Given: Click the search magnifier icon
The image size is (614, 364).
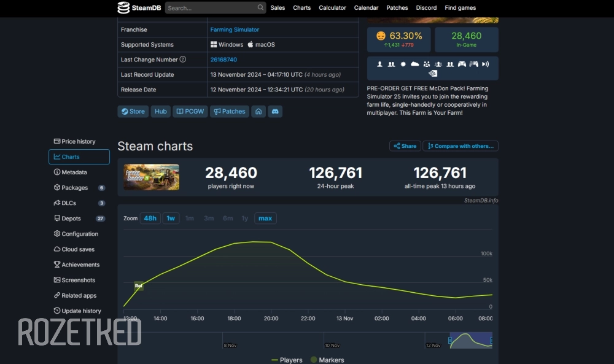Looking at the screenshot, I should [260, 8].
